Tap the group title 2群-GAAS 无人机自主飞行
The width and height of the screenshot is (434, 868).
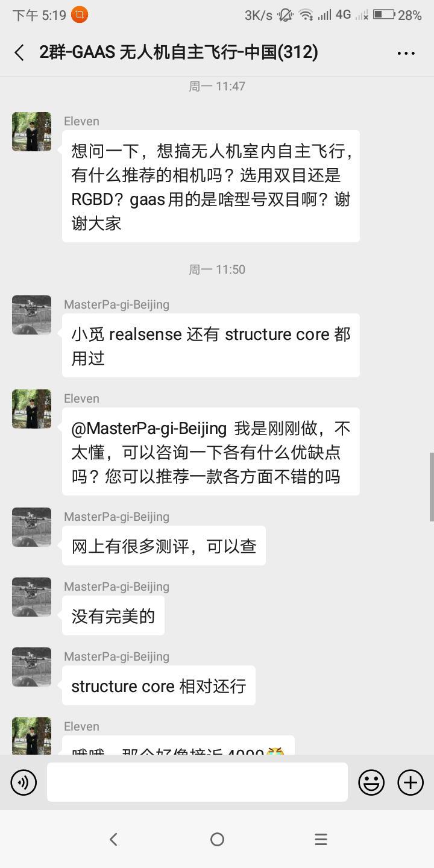[179, 52]
